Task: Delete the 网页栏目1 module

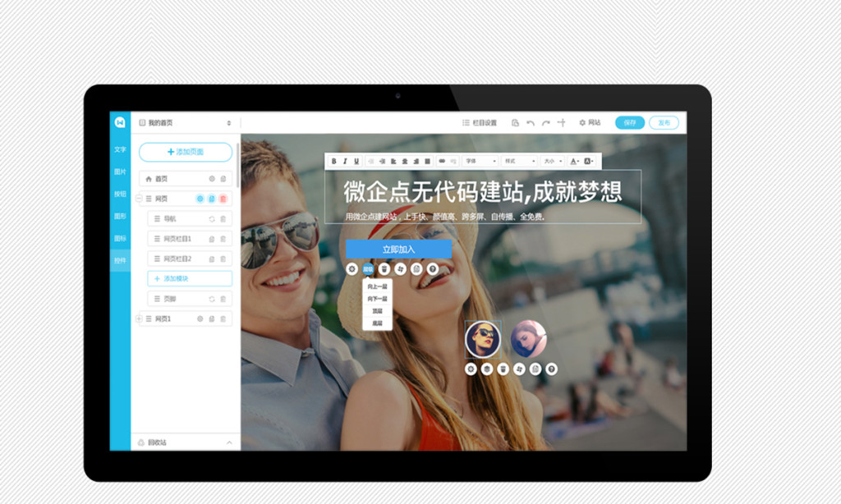Action: 223,239
